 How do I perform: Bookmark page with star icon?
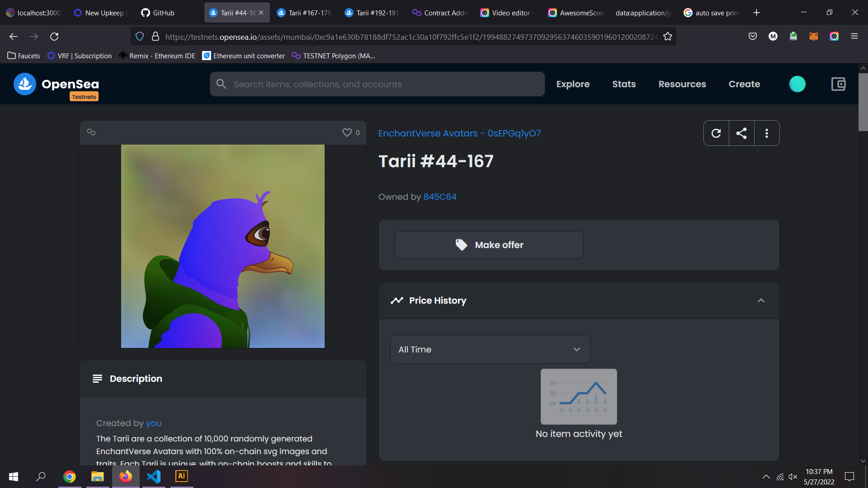668,37
